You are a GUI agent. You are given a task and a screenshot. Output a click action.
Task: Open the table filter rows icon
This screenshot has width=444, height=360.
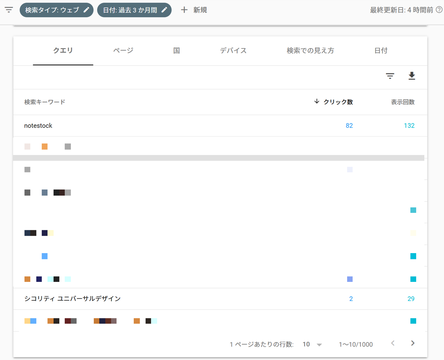390,76
